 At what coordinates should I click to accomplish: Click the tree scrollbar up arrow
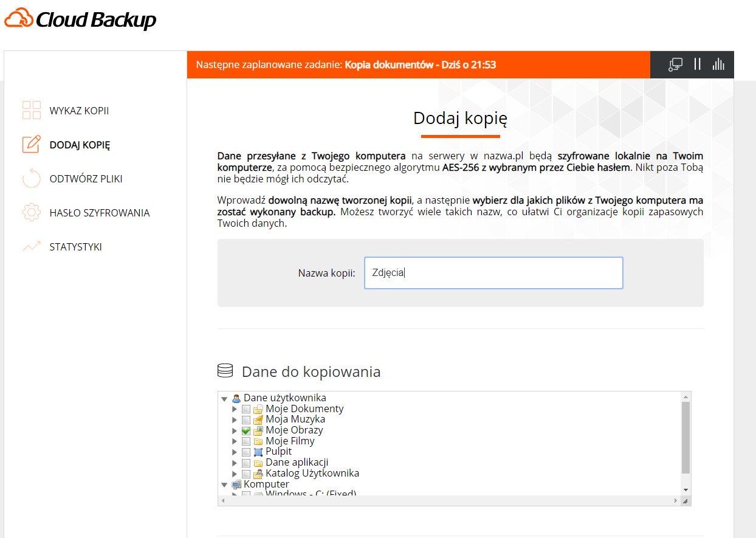click(686, 396)
